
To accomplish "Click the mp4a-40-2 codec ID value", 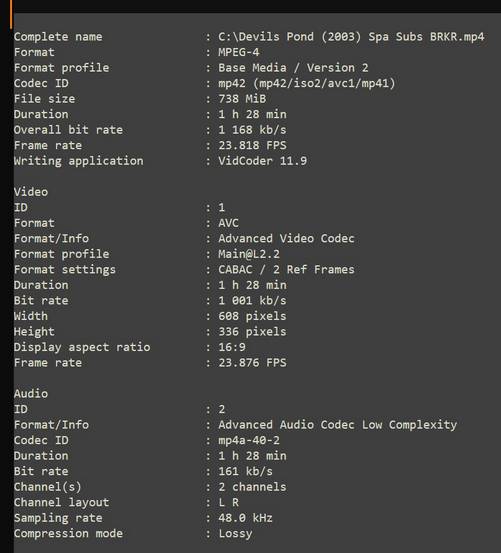I will 249,440.
